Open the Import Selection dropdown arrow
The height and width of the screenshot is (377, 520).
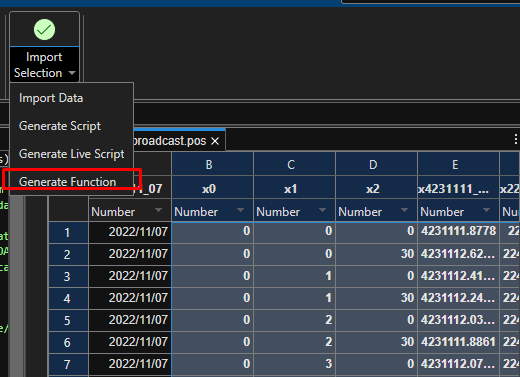72,73
